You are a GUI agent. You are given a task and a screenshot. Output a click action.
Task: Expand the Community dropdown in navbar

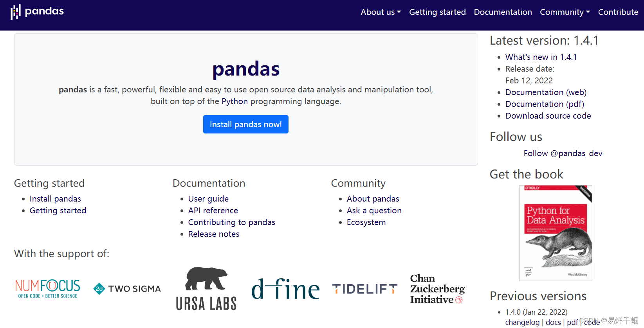point(565,12)
